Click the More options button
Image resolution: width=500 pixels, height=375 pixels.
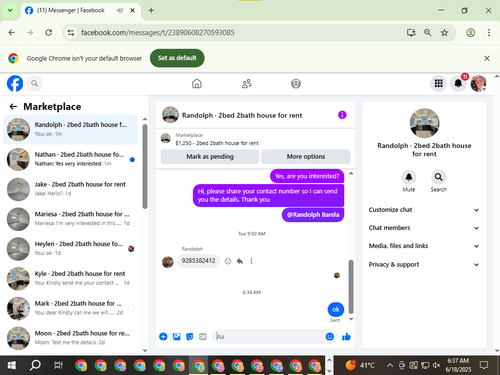(306, 156)
